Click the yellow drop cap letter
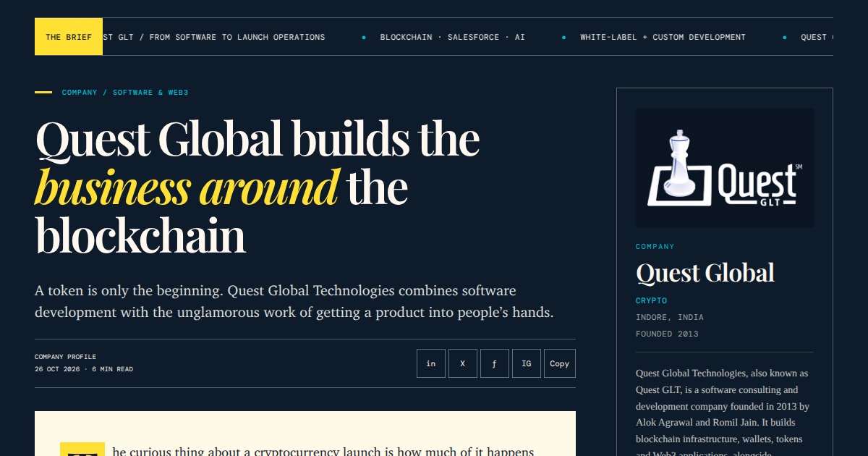 pyautogui.click(x=82, y=449)
